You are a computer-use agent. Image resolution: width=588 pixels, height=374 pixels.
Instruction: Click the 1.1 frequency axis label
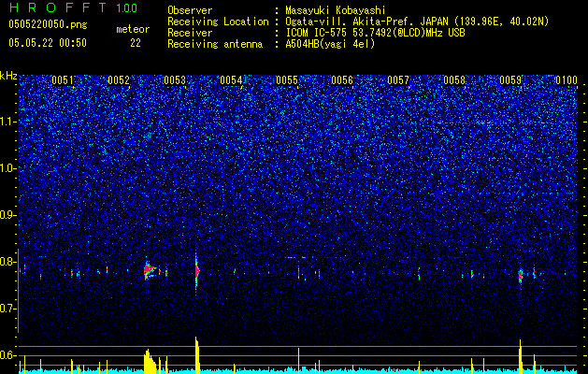(8, 122)
